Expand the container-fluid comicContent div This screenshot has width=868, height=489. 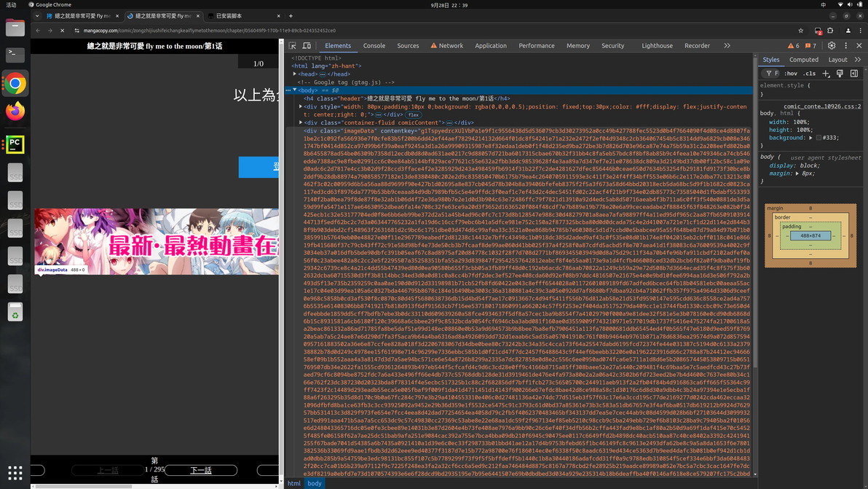pos(301,122)
